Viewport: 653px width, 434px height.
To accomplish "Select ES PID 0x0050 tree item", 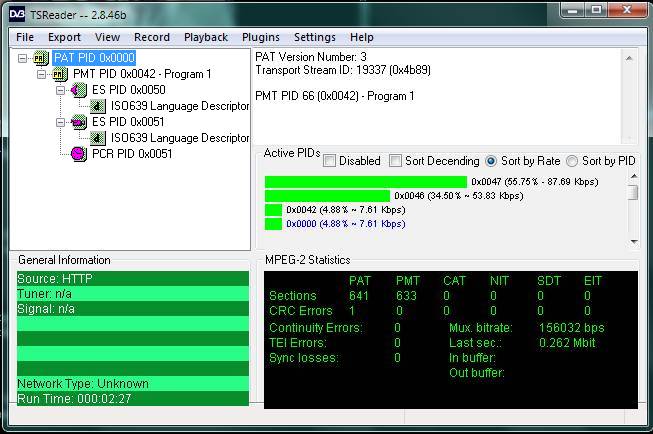I will click(129, 90).
